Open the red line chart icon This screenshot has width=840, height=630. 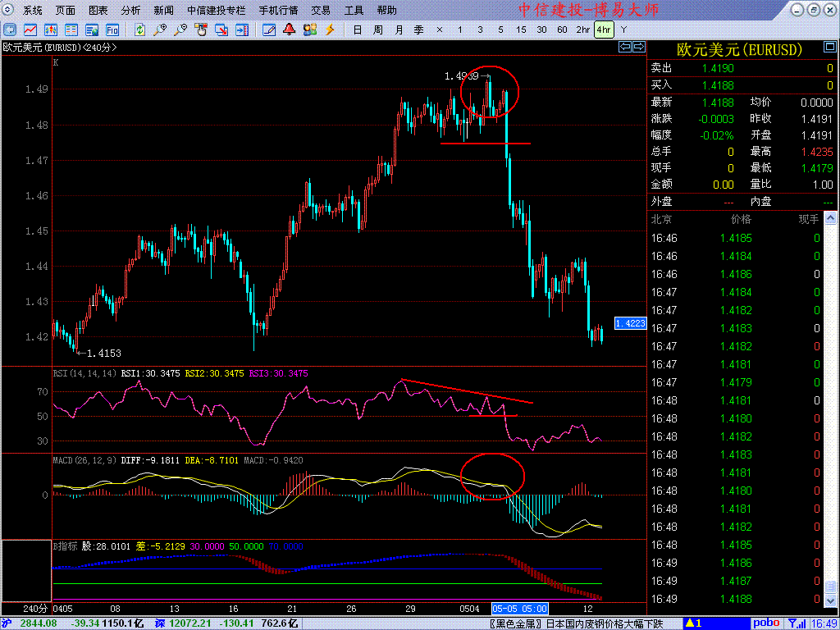(x=30, y=30)
